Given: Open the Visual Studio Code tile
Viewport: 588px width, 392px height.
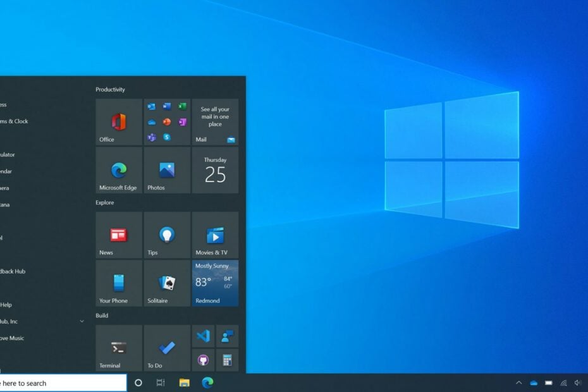Looking at the screenshot, I should pyautogui.click(x=202, y=336).
